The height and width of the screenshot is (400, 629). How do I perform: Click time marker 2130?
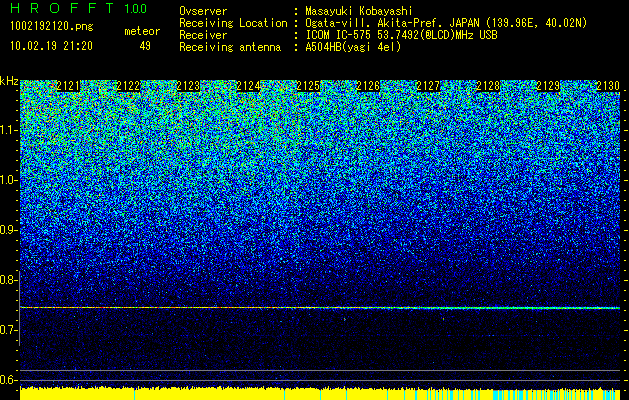point(608,86)
